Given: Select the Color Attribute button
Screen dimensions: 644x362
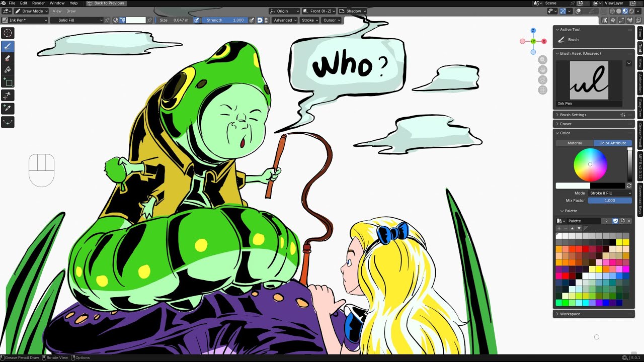Looking at the screenshot, I should pyautogui.click(x=613, y=143).
